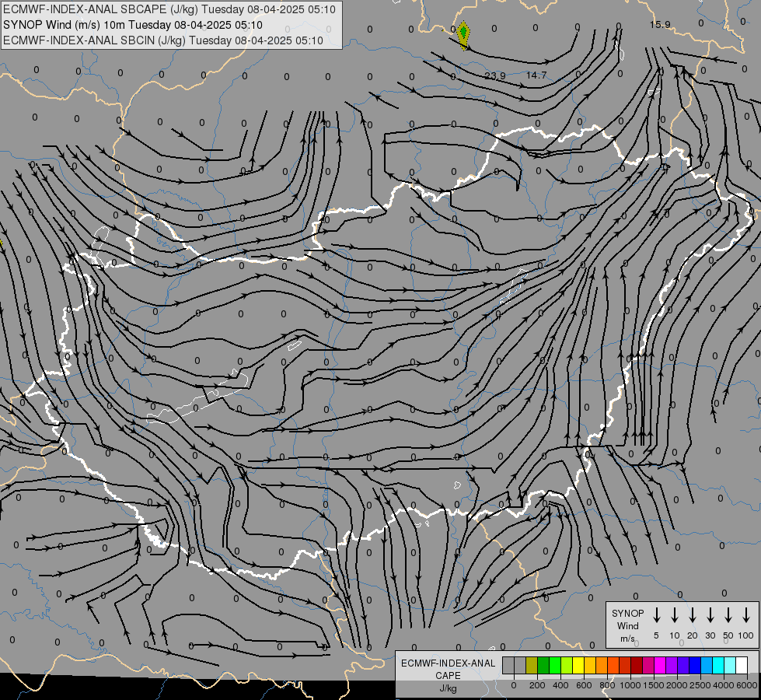Click the 14.7 CAPE value on map

point(536,75)
